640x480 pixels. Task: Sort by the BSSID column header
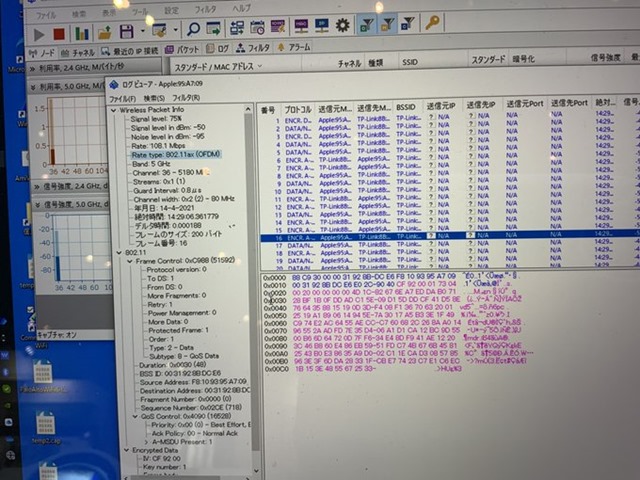[x=406, y=107]
